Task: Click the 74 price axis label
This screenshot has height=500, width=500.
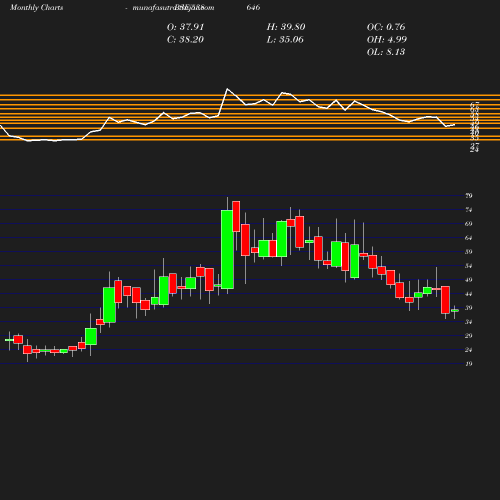Action: (469, 210)
